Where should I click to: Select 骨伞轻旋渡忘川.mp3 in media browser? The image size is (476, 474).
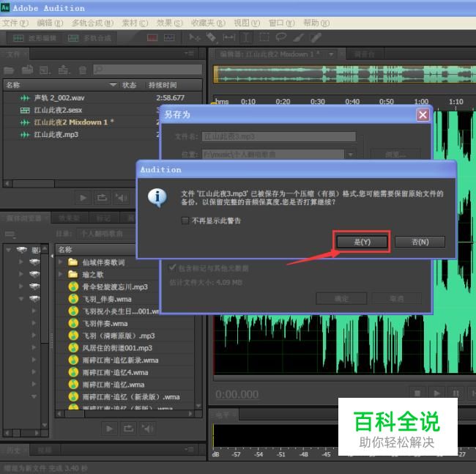115,286
